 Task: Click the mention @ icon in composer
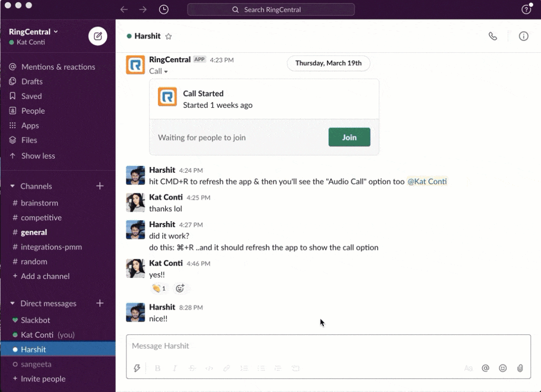click(485, 368)
